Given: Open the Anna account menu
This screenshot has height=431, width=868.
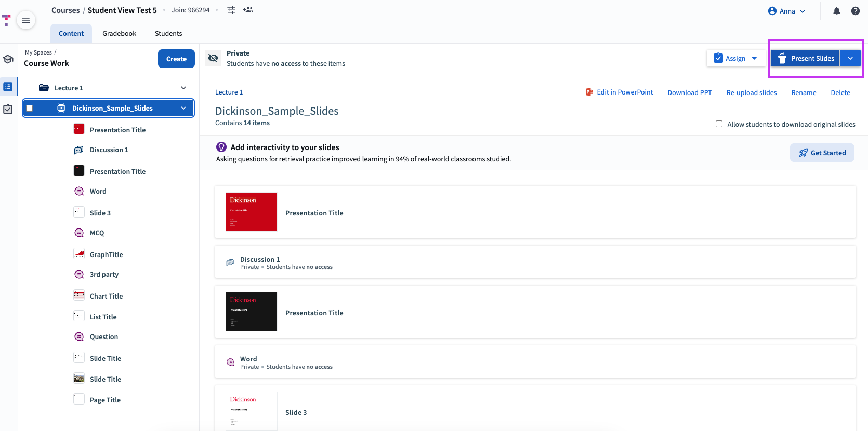Looking at the screenshot, I should pyautogui.click(x=786, y=11).
